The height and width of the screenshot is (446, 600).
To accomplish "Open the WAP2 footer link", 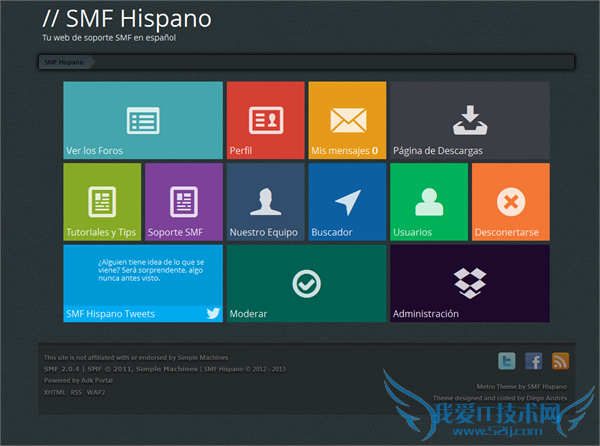I will [96, 392].
